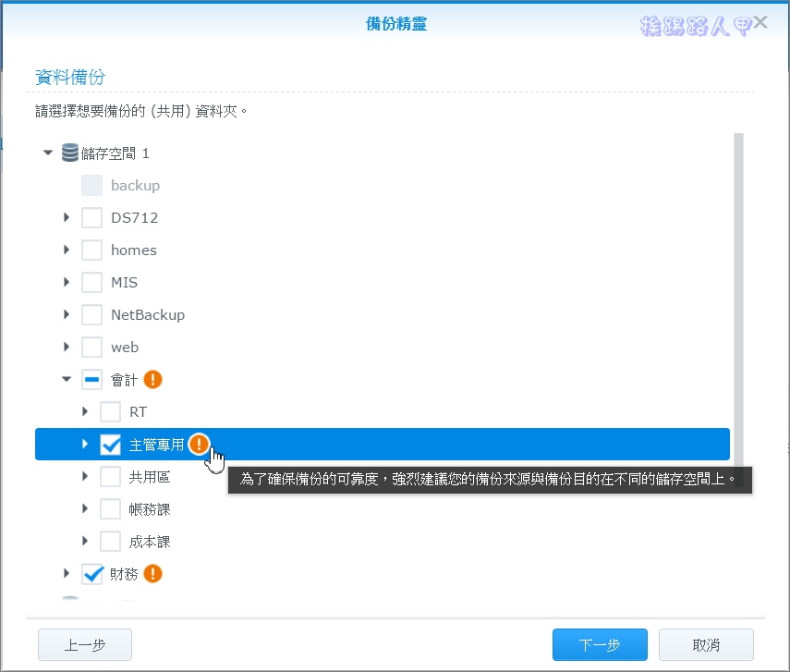Select the NetBackup folder name

(x=148, y=314)
